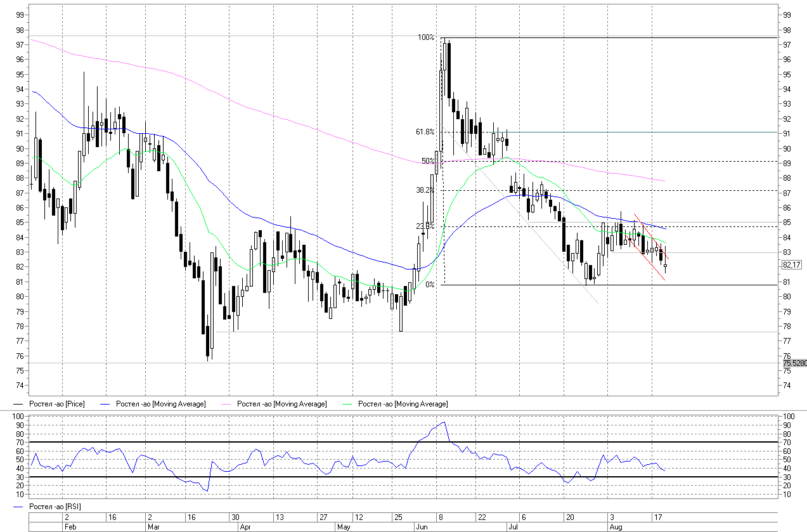Select the May month label on time axis
807x532 pixels.
[x=344, y=527]
